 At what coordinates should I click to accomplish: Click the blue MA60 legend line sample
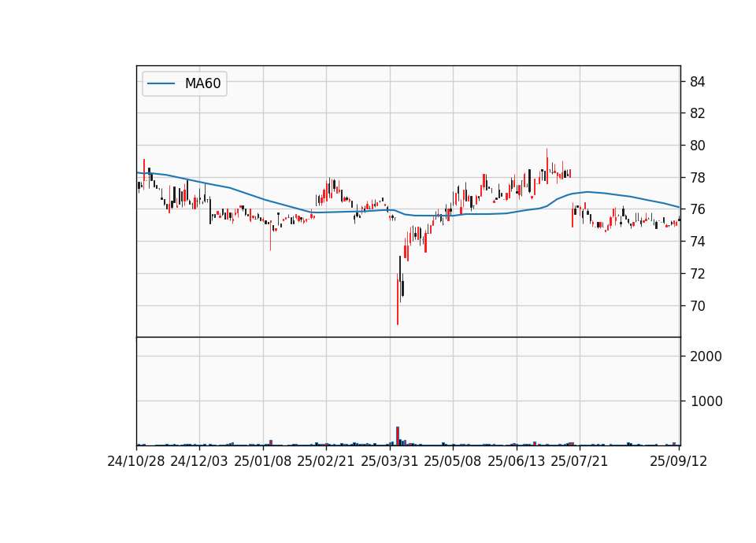pos(161,83)
